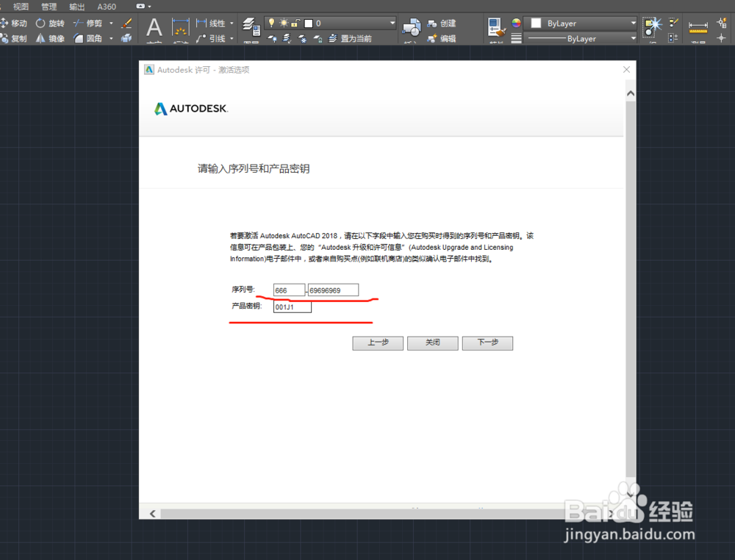Viewport: 735px width, 560px height.
Task: Select the Copy (复制) tool
Action: 14,38
